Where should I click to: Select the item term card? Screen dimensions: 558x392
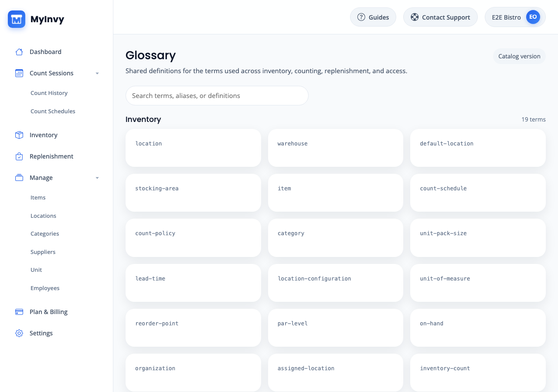pyautogui.click(x=336, y=193)
